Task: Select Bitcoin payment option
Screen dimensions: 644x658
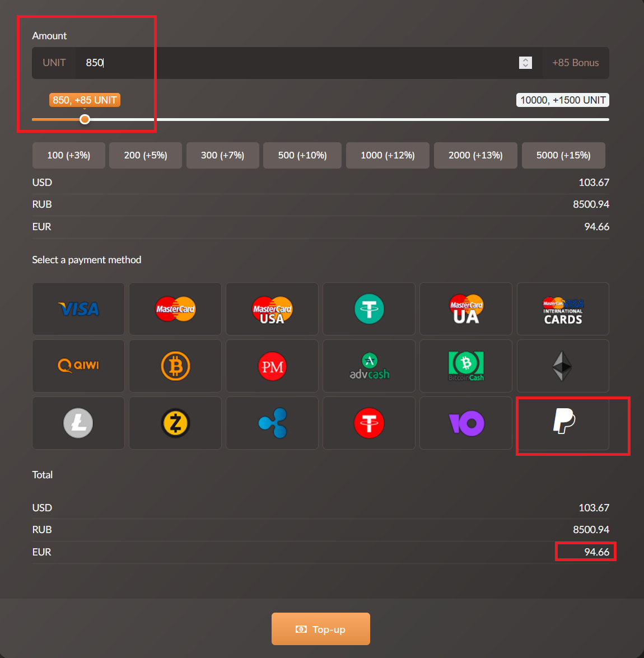Action: 175,366
